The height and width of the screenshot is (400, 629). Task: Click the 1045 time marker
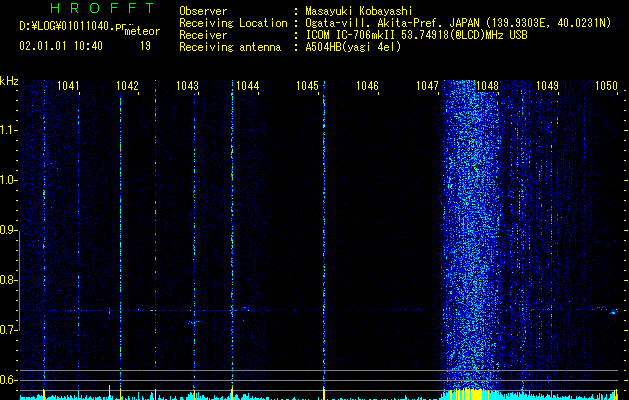coord(307,86)
